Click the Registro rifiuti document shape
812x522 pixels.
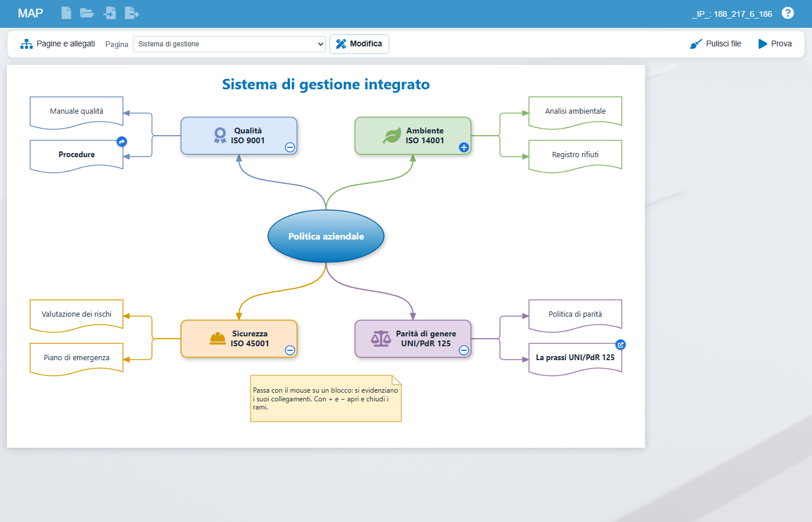point(575,156)
